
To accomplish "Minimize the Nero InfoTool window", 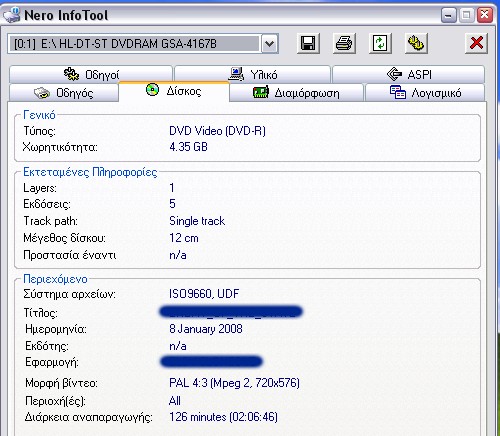I will pos(449,15).
